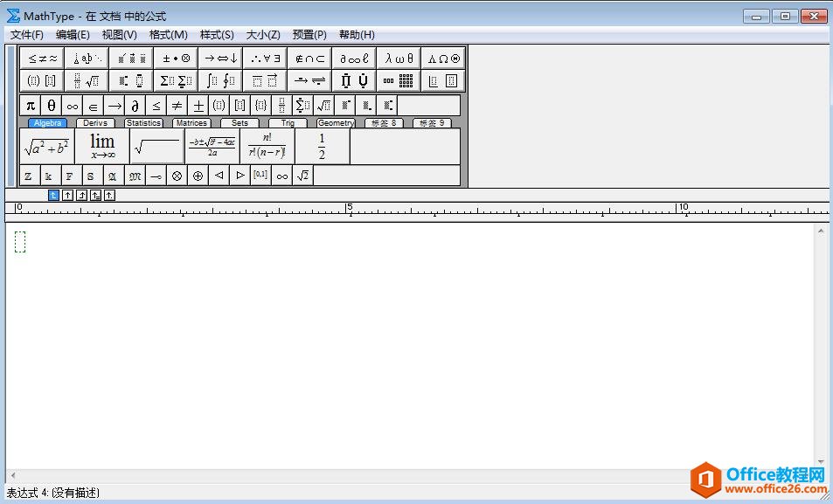Open the summation templates palette
Viewport: 833px width, 504px height.
[176, 80]
